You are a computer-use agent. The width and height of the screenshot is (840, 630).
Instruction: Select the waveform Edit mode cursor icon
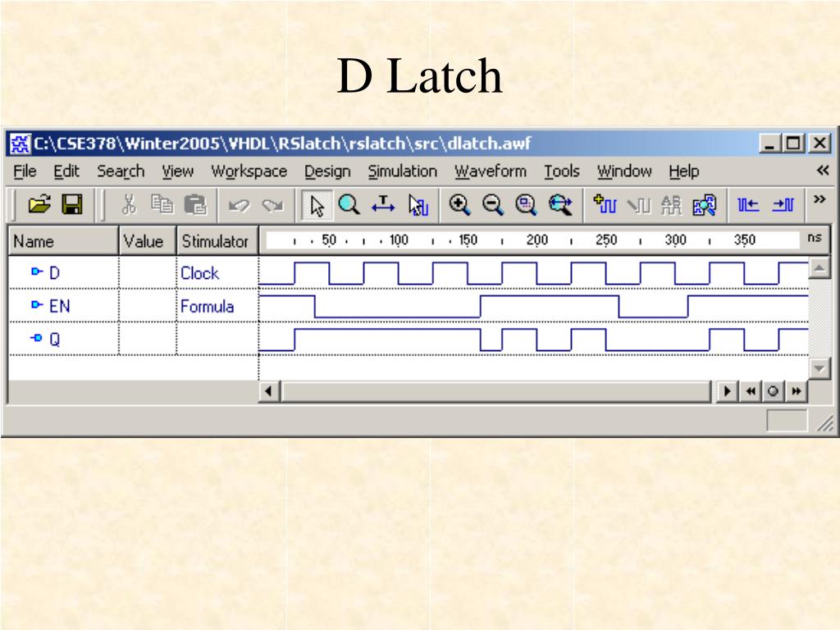pyautogui.click(x=418, y=205)
